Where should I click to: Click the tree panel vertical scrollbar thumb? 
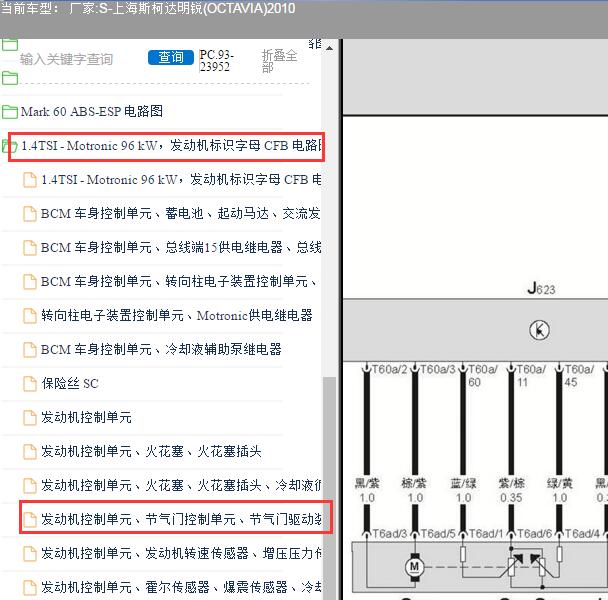329,488
